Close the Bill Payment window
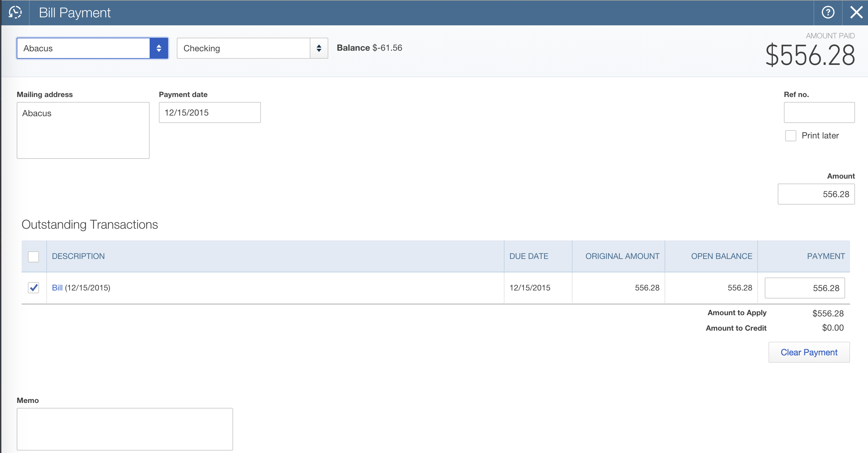Image resolution: width=868 pixels, height=453 pixels. 856,12
